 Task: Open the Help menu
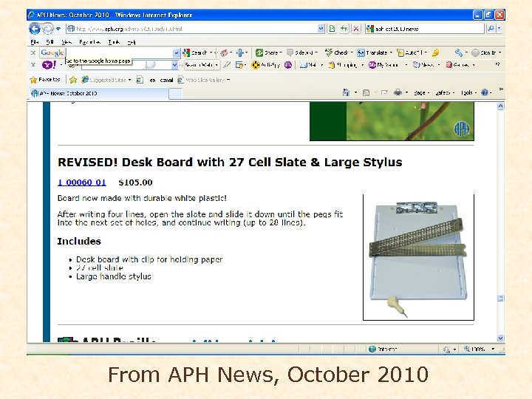click(132, 42)
